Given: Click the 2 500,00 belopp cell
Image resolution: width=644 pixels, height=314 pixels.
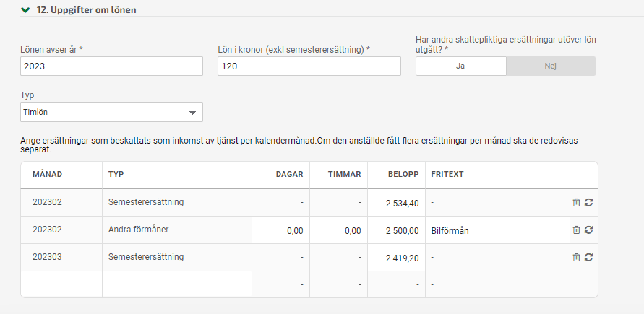Looking at the screenshot, I should [x=396, y=230].
